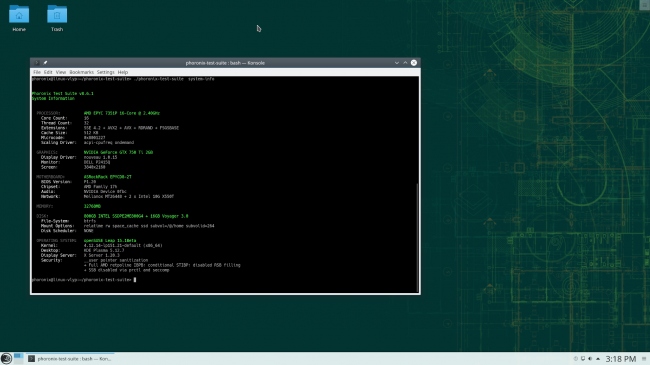Image resolution: width=650 pixels, height=365 pixels.
Task: Open the Edit menu in Konsole
Action: tap(48, 72)
